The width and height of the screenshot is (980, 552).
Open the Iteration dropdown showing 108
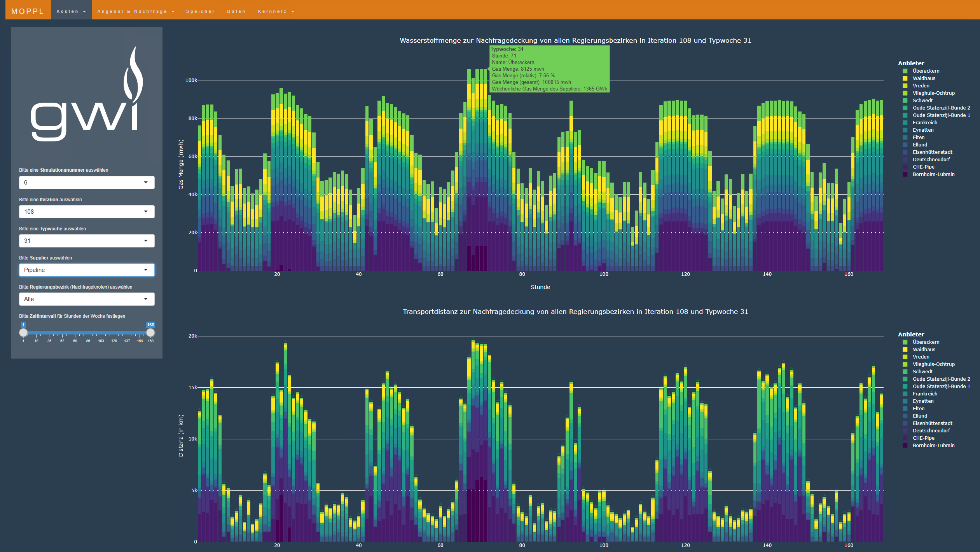click(x=87, y=212)
